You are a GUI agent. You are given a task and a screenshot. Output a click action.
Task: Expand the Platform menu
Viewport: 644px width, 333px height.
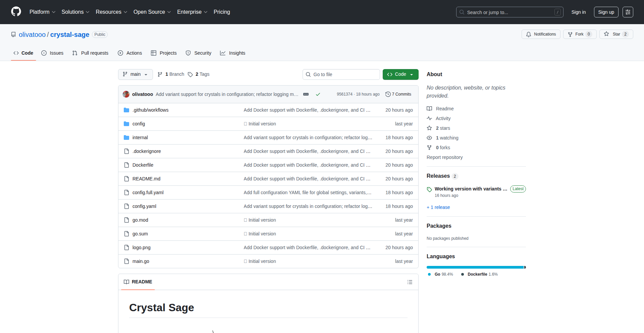click(42, 12)
